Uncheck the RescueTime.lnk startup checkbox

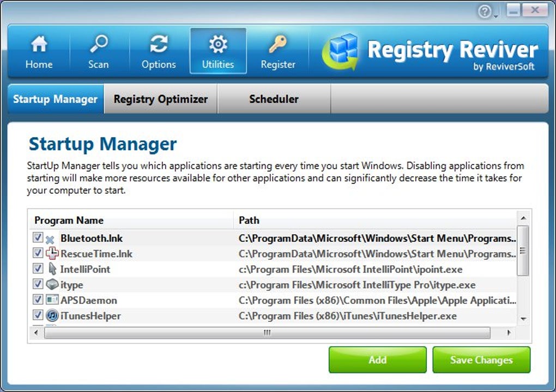click(x=38, y=253)
